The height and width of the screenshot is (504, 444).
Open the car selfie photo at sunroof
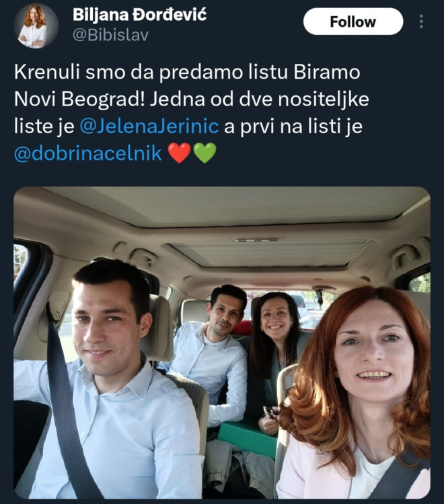(x=270, y=254)
